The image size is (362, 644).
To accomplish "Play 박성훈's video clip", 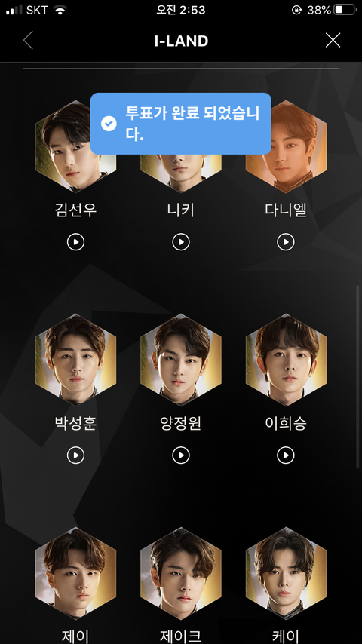I will (x=75, y=455).
